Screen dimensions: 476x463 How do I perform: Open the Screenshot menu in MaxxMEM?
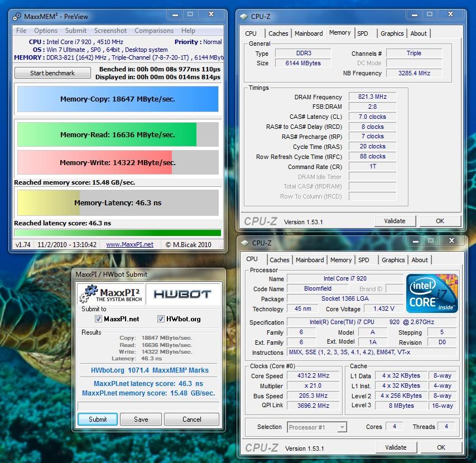pos(110,31)
